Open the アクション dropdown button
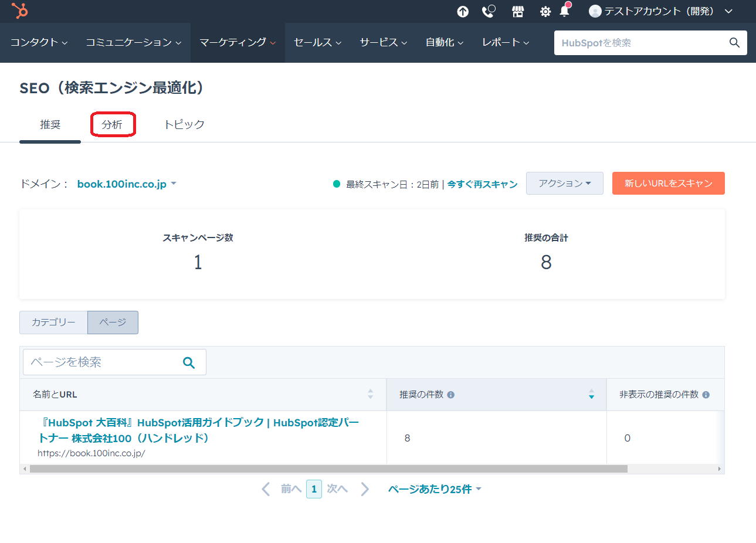The width and height of the screenshot is (756, 543). (x=565, y=184)
